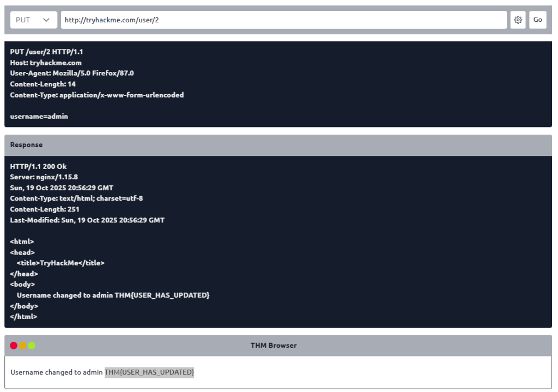Image resolution: width=558 pixels, height=392 pixels.
Task: Click the Response panel header
Action: [x=278, y=145]
